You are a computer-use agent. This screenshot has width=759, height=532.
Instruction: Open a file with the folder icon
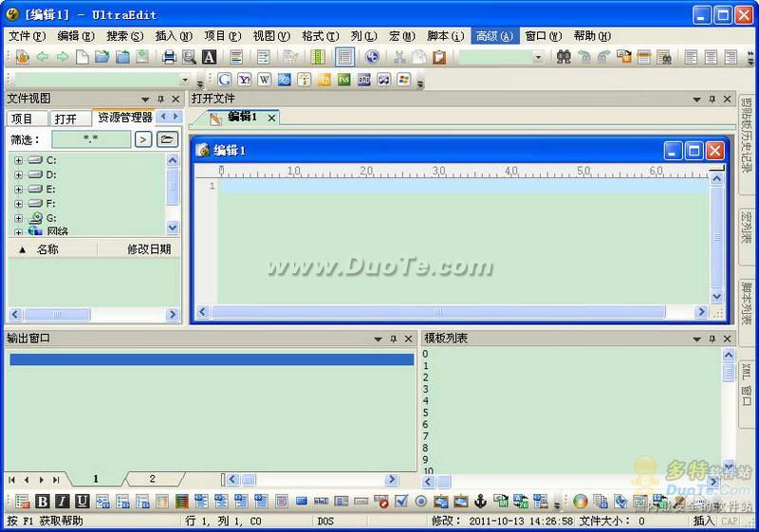[x=102, y=57]
